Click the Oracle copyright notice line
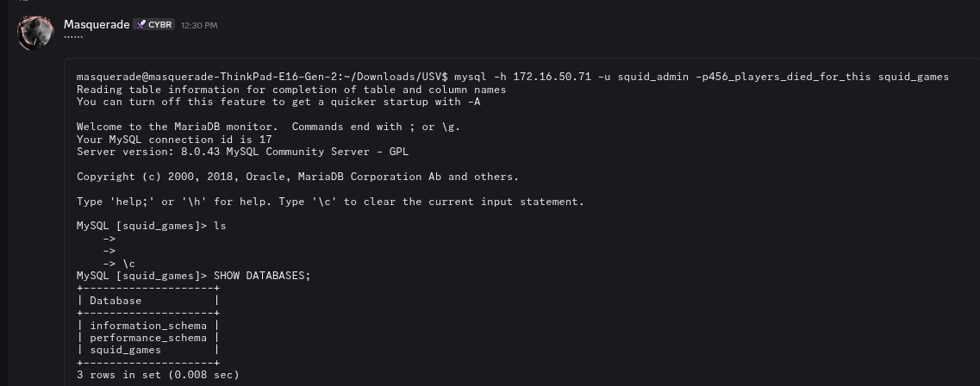The height and width of the screenshot is (386, 980). pos(297,177)
